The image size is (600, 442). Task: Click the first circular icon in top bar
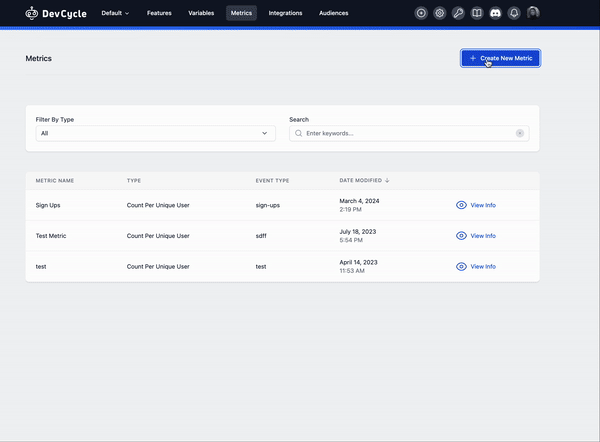421,13
